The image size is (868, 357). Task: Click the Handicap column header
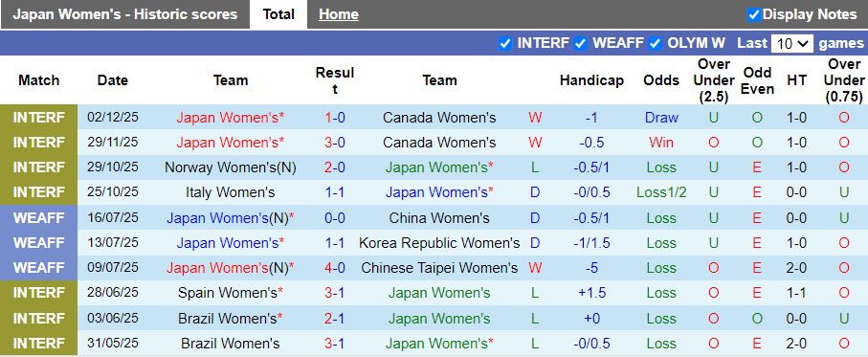(x=591, y=80)
